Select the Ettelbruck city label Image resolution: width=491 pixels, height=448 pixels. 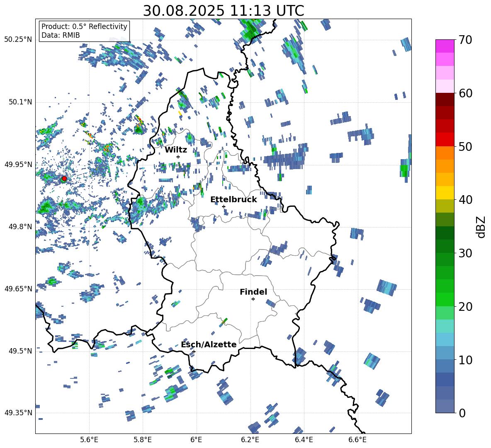click(233, 200)
